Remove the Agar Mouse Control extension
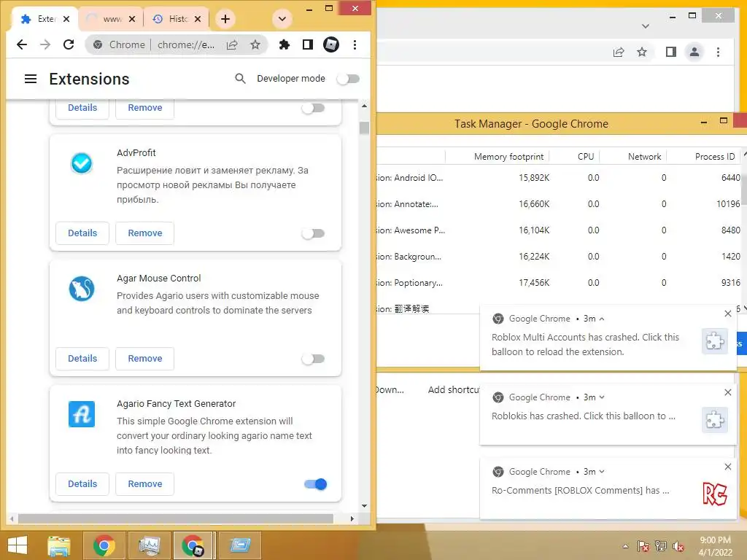This screenshot has width=747, height=560. tap(145, 358)
